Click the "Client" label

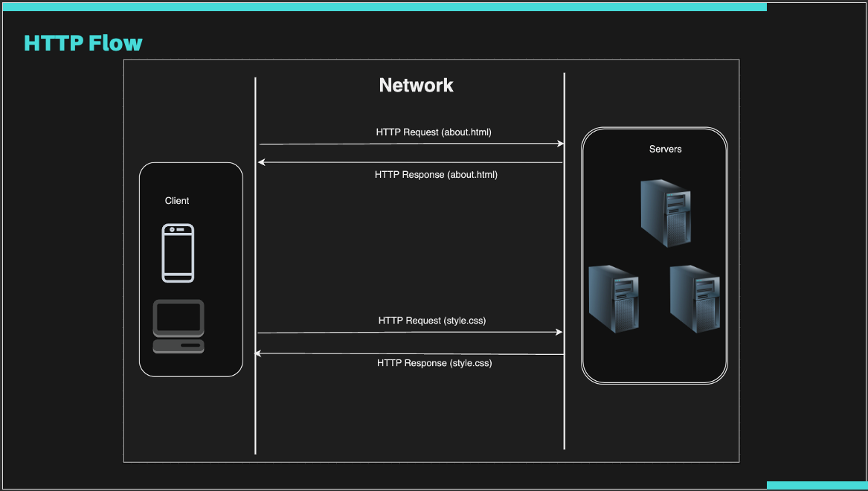177,201
